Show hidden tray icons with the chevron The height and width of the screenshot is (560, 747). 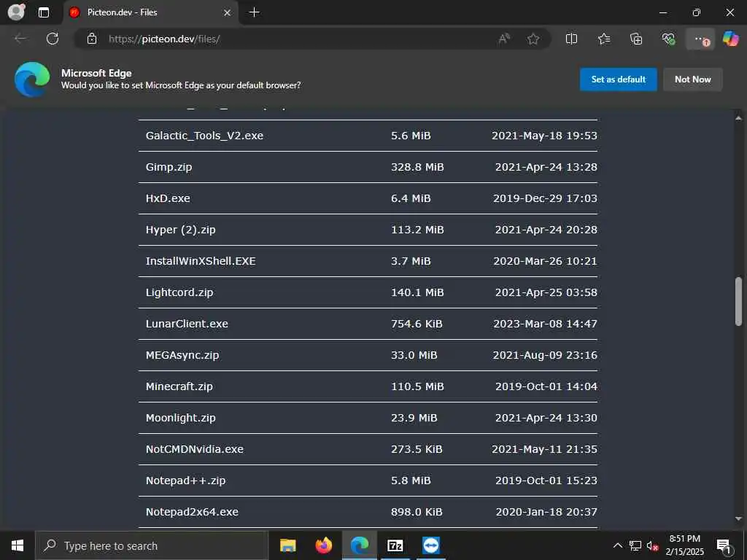pyautogui.click(x=617, y=545)
